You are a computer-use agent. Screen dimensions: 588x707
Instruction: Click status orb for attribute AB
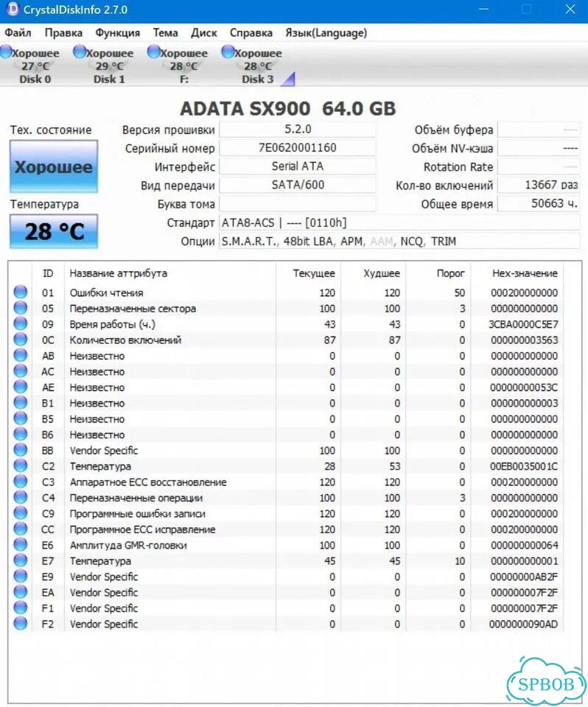point(21,355)
